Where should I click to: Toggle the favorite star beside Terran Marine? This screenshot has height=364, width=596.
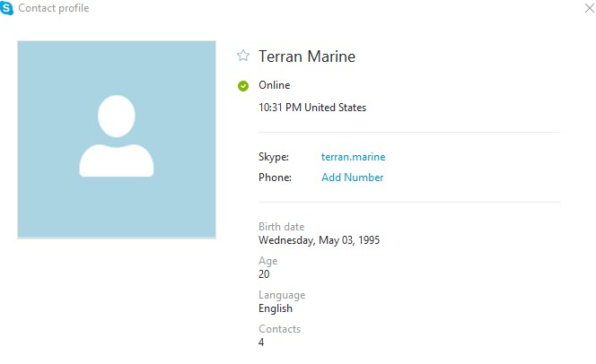point(242,56)
